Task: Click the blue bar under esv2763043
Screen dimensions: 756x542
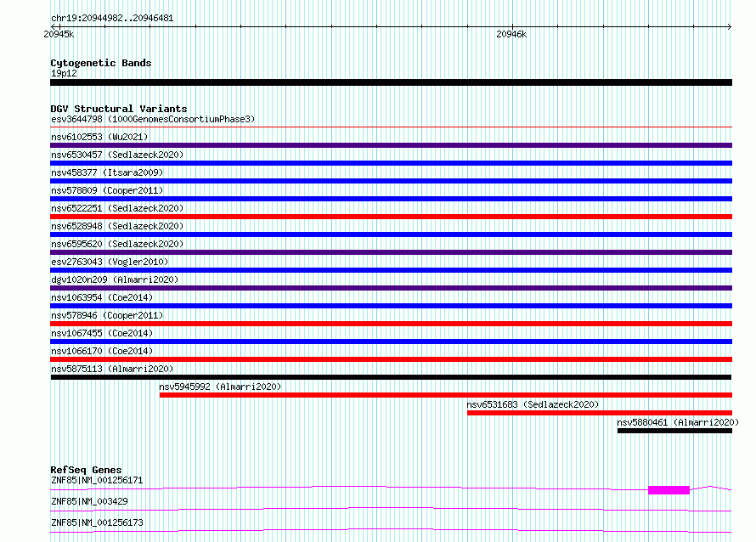Action: 391,270
